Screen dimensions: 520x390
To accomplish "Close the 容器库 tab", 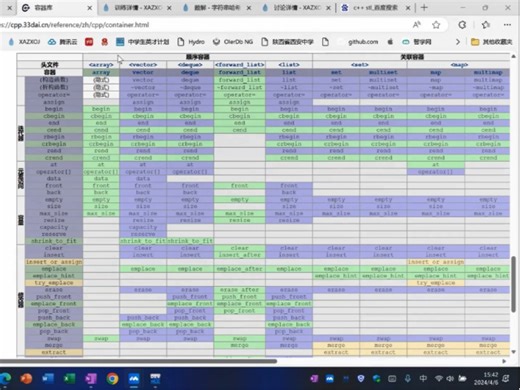I will [x=90, y=8].
